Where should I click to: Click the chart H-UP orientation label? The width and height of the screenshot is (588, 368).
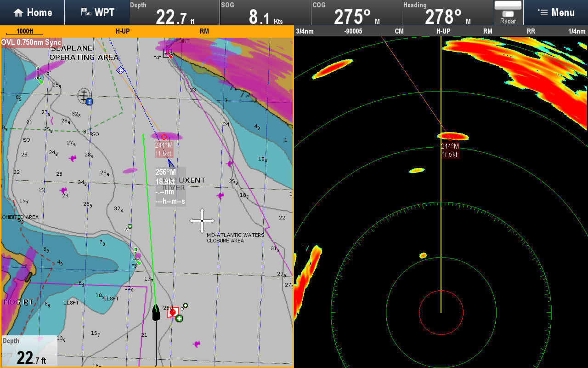click(122, 31)
